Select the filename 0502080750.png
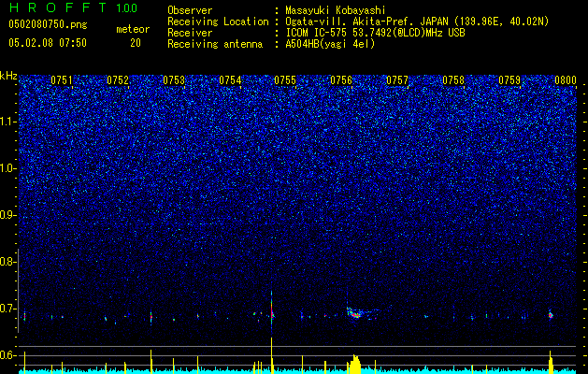This screenshot has height=374, width=588. (x=48, y=24)
